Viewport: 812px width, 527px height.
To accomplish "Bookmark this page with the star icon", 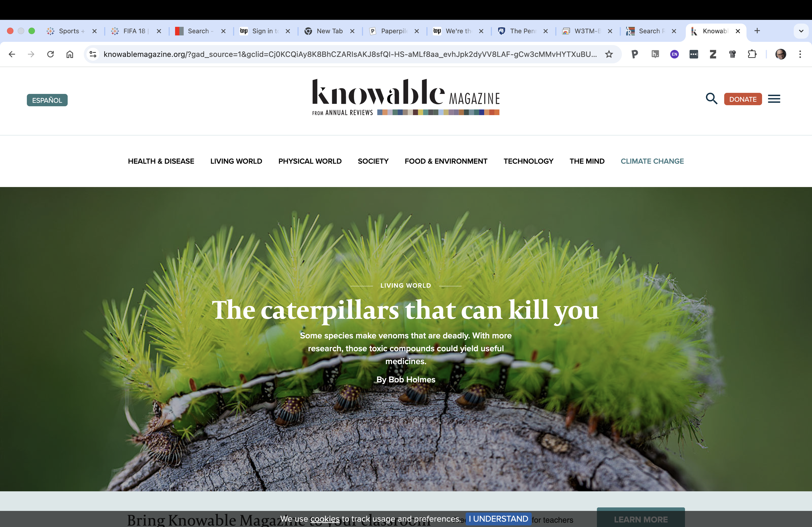I will point(609,54).
